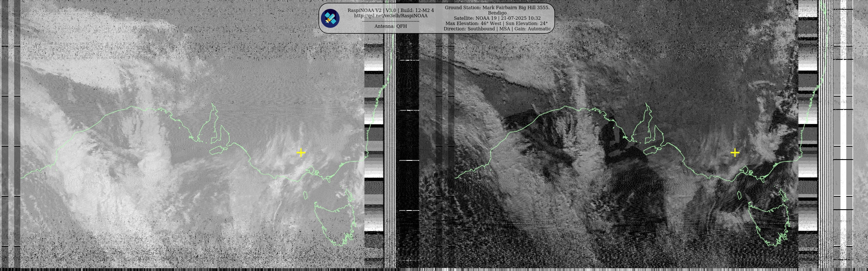The image size is (868, 271).
Task: Click the yellow crosshair in the left image
Action: coord(301,153)
